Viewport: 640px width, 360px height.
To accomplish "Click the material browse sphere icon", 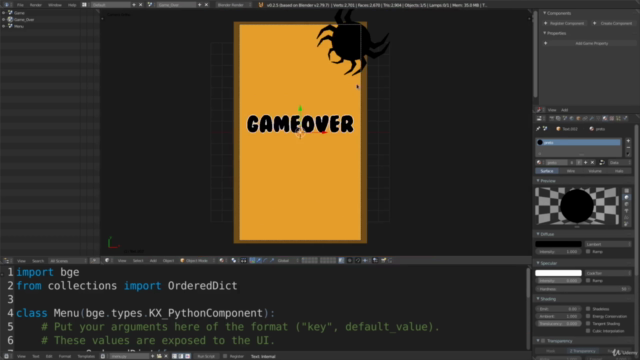I will pyautogui.click(x=539, y=162).
